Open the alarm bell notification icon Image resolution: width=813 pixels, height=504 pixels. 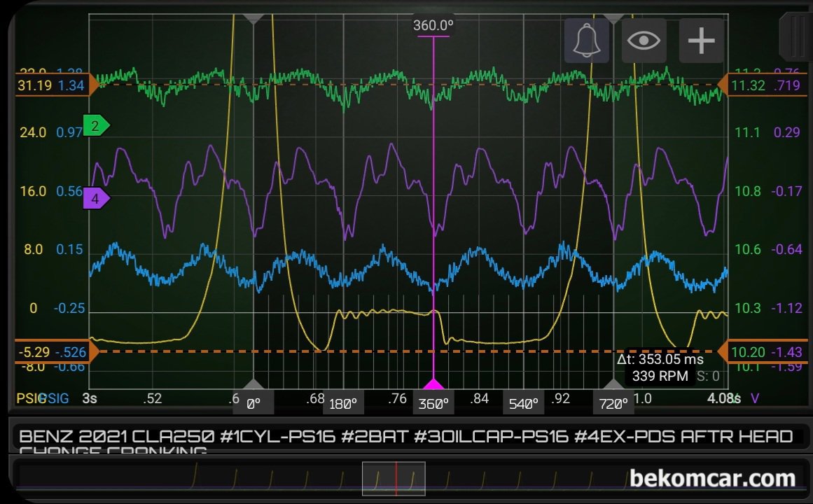(586, 41)
